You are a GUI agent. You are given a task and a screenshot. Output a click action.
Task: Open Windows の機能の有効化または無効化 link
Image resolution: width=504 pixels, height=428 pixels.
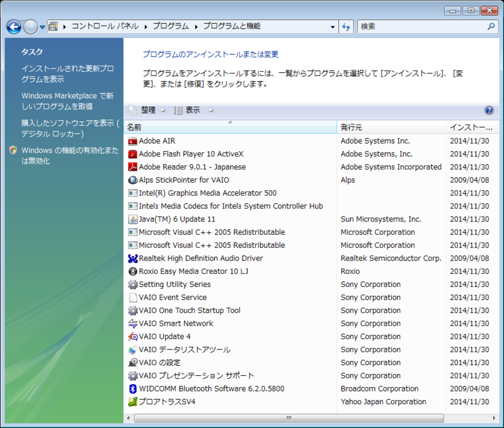click(70, 155)
